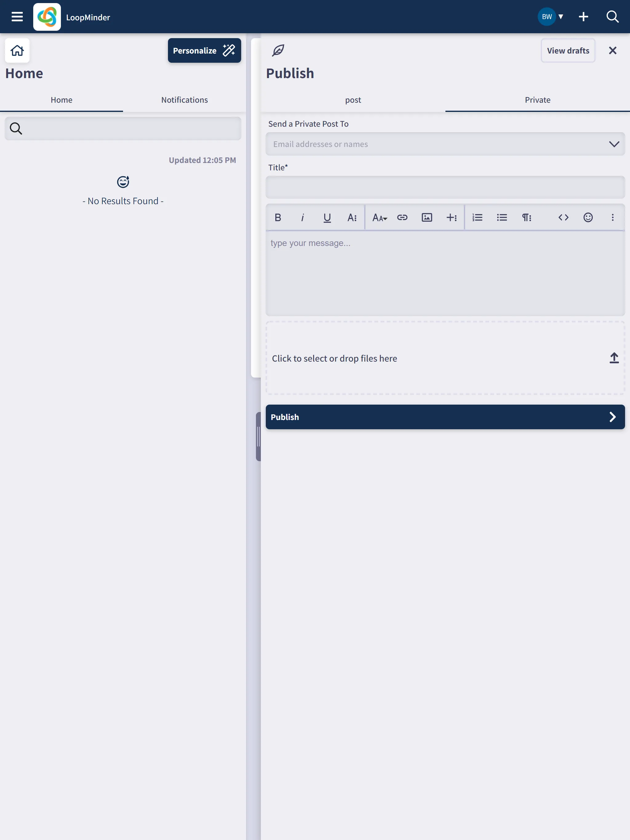Click the Personalize button

(204, 50)
